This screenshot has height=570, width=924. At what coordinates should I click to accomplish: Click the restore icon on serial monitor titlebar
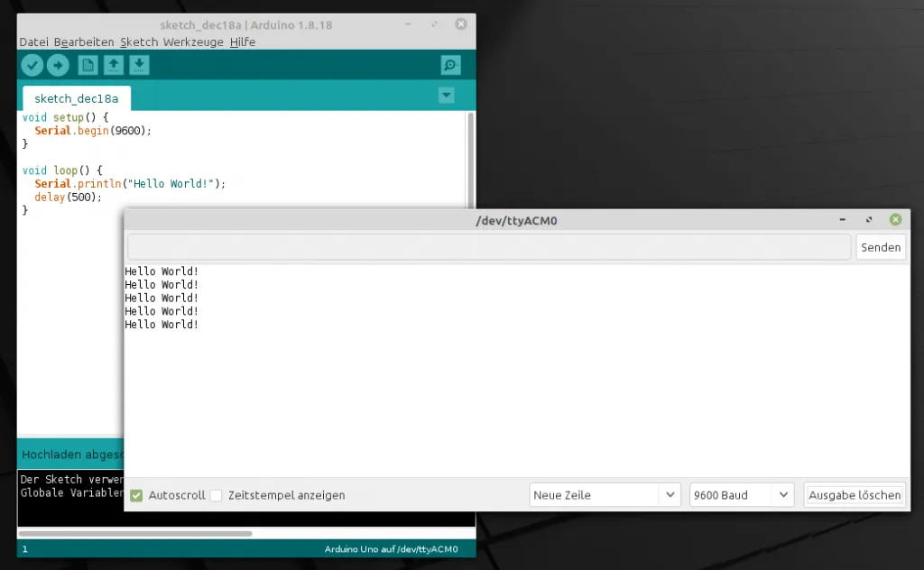tap(868, 219)
